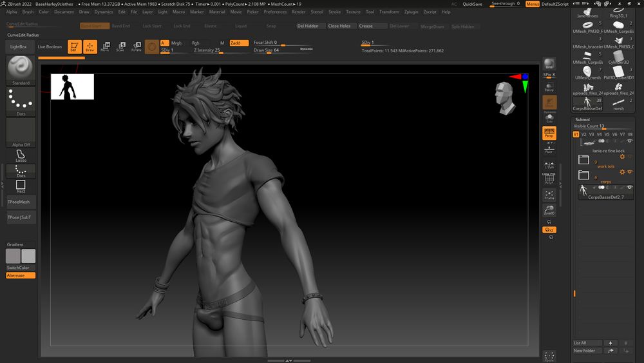Enable Draw mode

pos(90,46)
